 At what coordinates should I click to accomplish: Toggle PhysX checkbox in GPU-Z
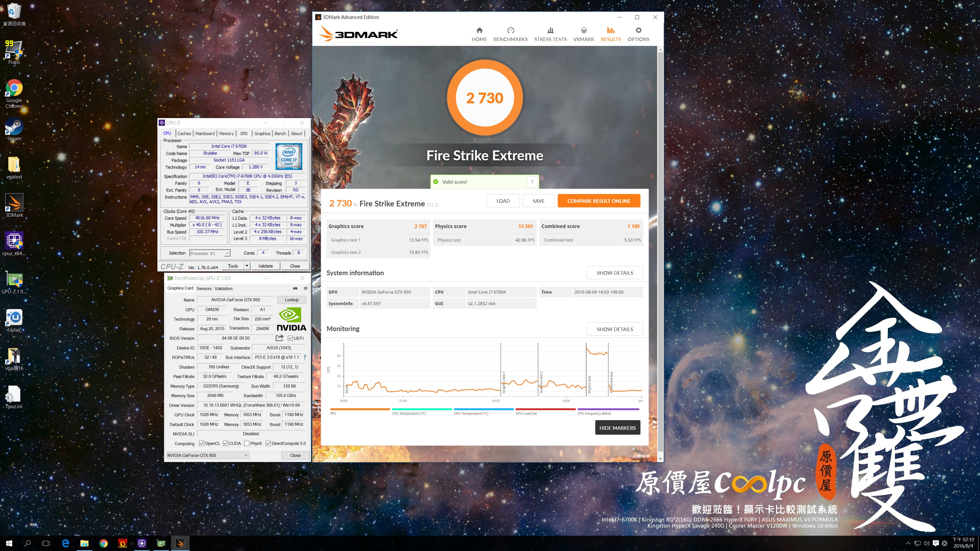tap(247, 443)
